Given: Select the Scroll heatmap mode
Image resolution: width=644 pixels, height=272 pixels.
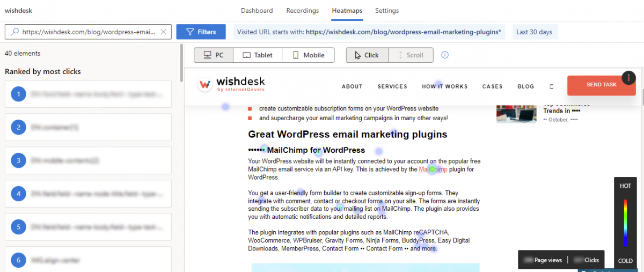Looking at the screenshot, I should [411, 55].
